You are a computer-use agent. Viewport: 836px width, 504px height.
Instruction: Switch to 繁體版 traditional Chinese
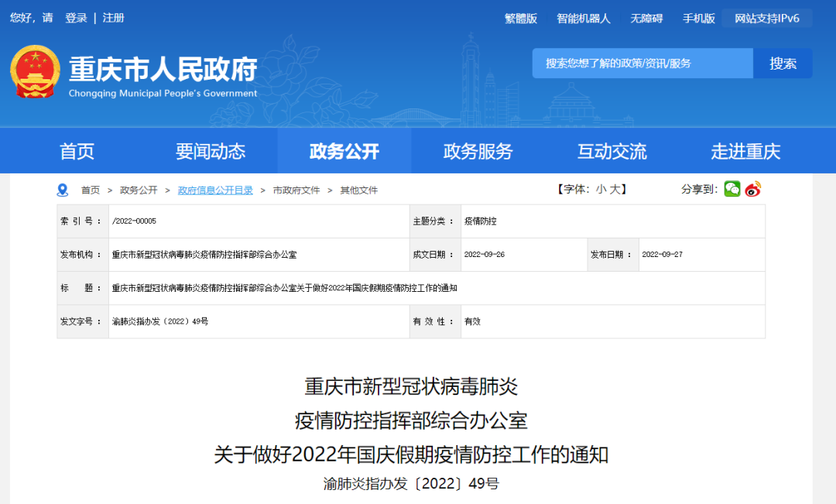(521, 19)
